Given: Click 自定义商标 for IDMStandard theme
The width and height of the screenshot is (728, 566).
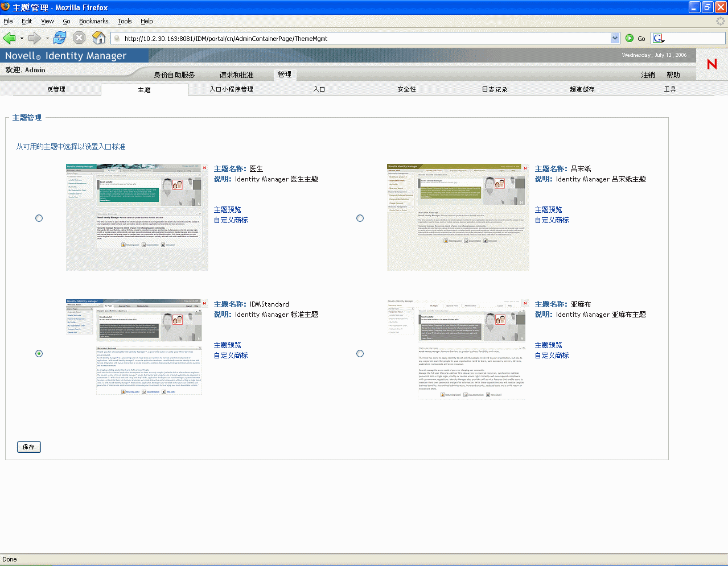Looking at the screenshot, I should click(x=231, y=356).
